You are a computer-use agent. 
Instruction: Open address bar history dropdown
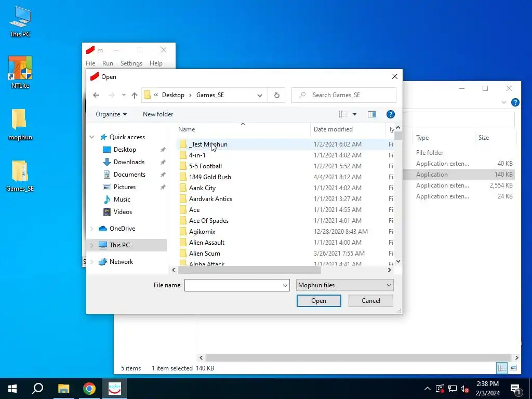pos(260,96)
